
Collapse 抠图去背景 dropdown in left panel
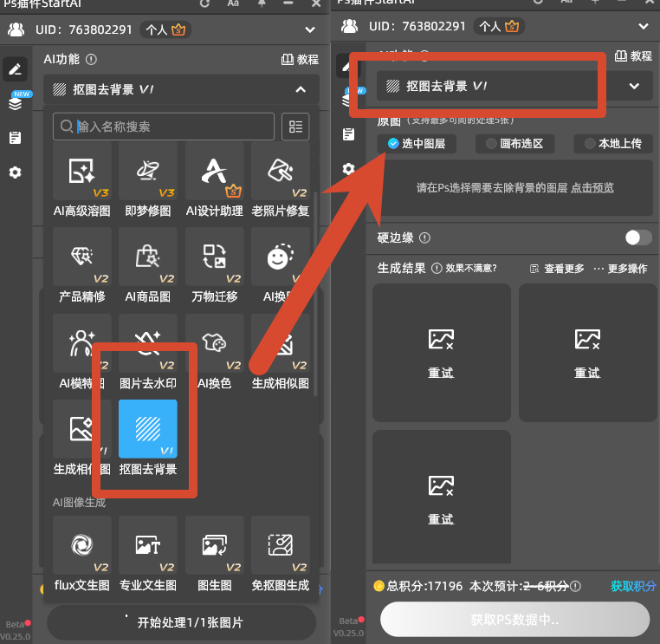coord(301,89)
